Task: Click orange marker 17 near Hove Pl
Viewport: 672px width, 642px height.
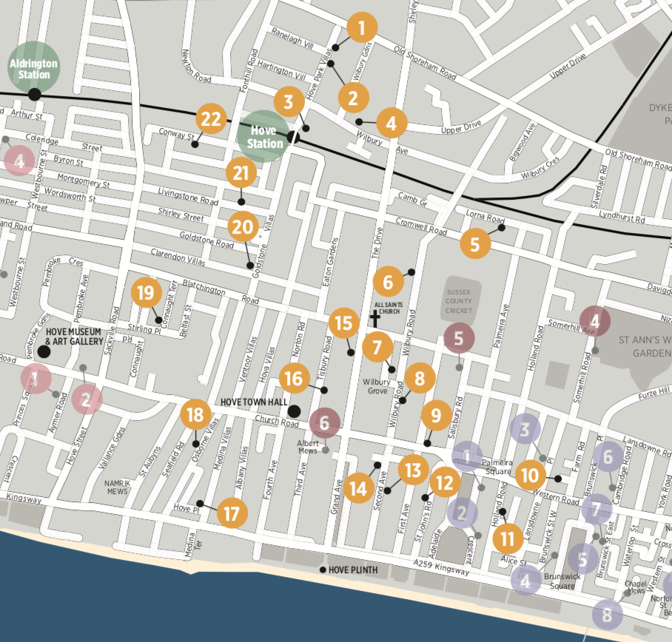Action: (232, 513)
